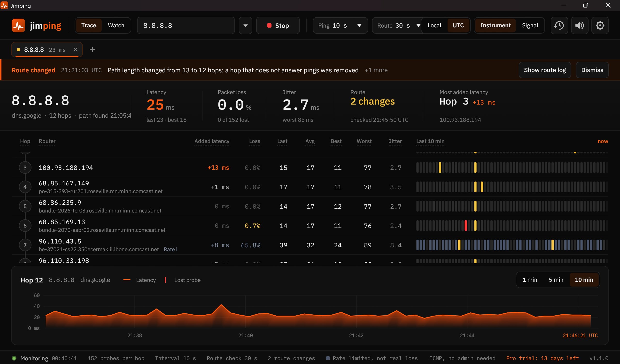Select hop 3 circle marker
This screenshot has width=620, height=364.
(x=25, y=167)
